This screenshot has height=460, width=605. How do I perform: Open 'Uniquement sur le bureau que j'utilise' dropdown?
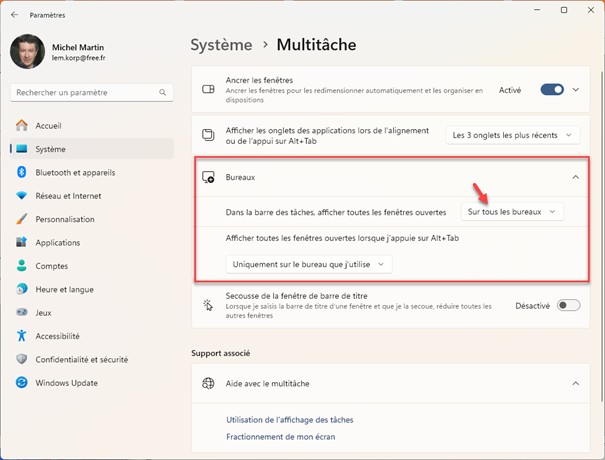coord(309,264)
